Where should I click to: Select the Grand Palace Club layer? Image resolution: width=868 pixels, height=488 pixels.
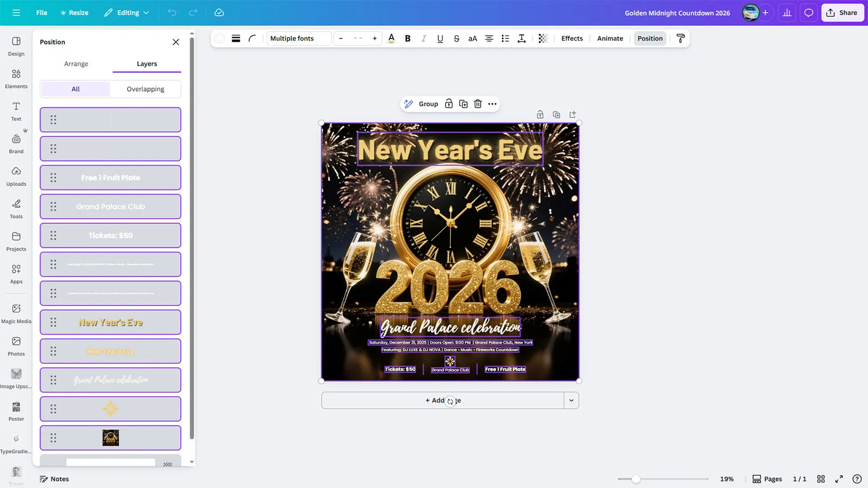(111, 207)
